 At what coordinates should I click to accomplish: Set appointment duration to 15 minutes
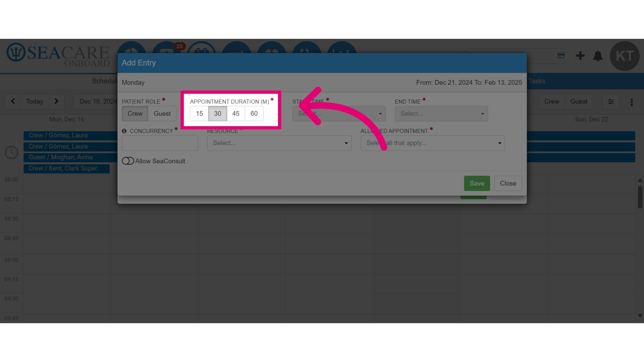point(199,114)
